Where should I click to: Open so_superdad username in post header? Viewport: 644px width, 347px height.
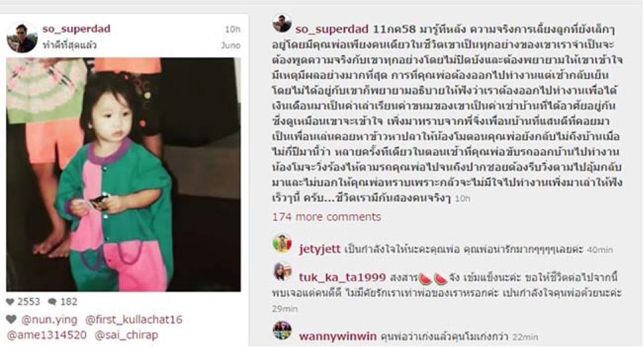[x=76, y=29]
